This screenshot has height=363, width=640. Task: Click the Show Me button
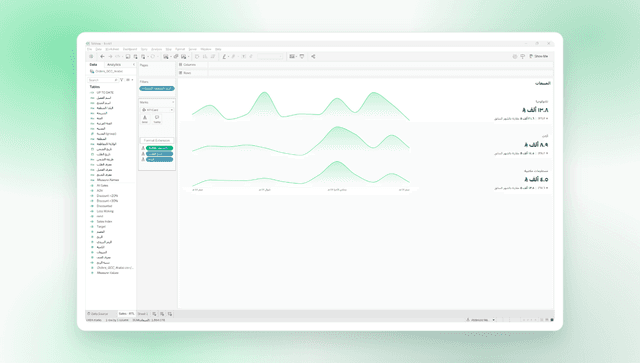(x=539, y=56)
